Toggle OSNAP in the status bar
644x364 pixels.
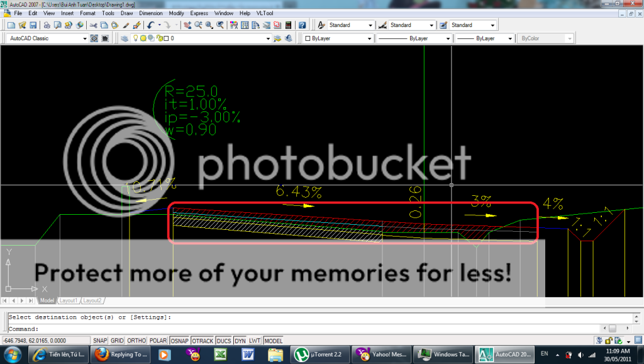(179, 341)
